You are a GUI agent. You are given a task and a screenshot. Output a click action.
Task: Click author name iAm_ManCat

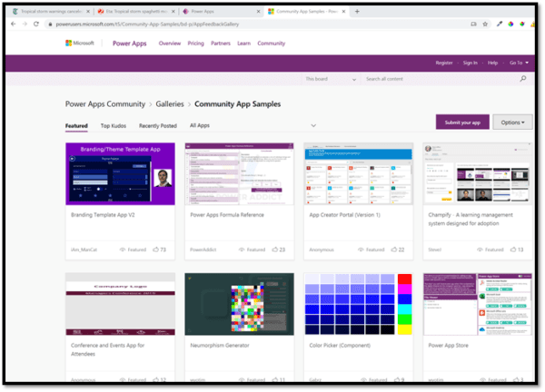(84, 250)
